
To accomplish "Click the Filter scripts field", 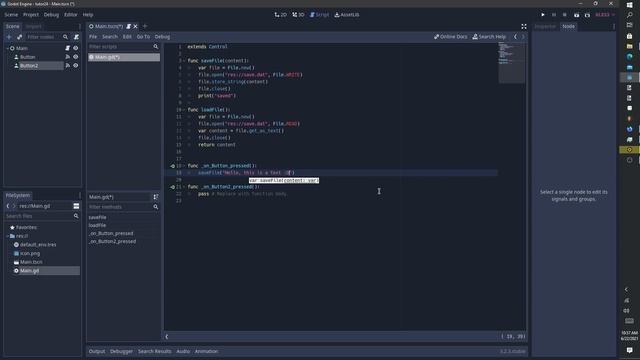I will coord(124,47).
